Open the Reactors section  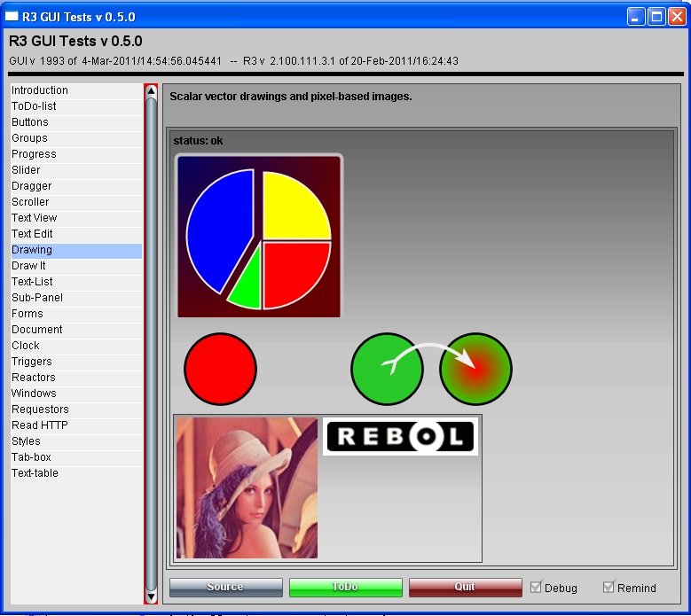coord(76,378)
